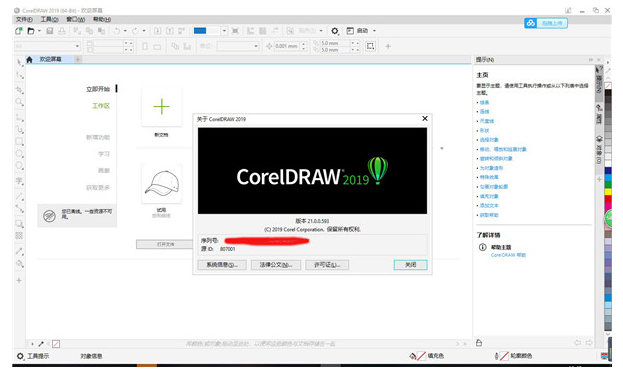Image resolution: width=623 pixels, height=374 pixels.
Task: Click the CorelDRAW Help link in hints panel
Action: click(508, 255)
